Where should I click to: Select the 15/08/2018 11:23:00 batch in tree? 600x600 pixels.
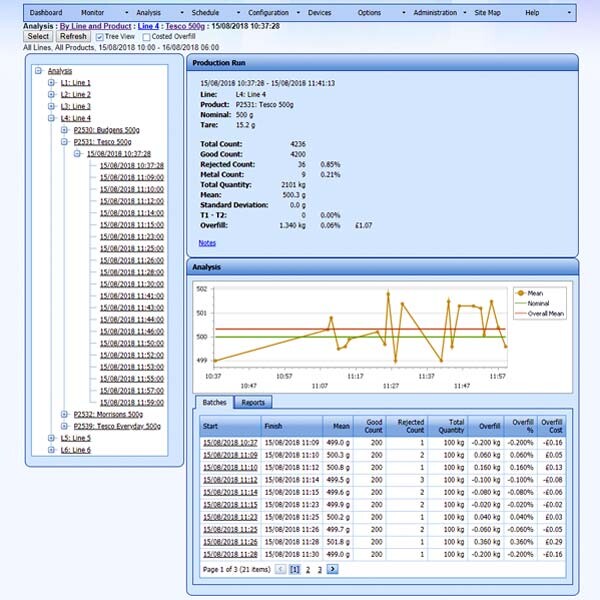(x=125, y=237)
